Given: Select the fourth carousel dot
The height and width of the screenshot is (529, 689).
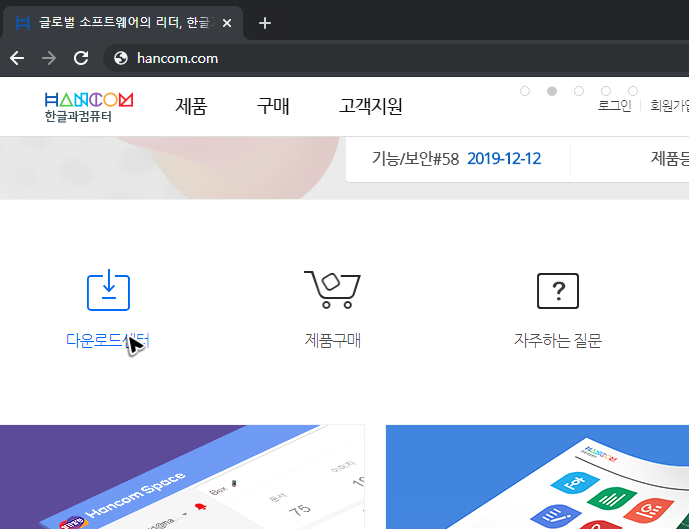Looking at the screenshot, I should point(606,91).
